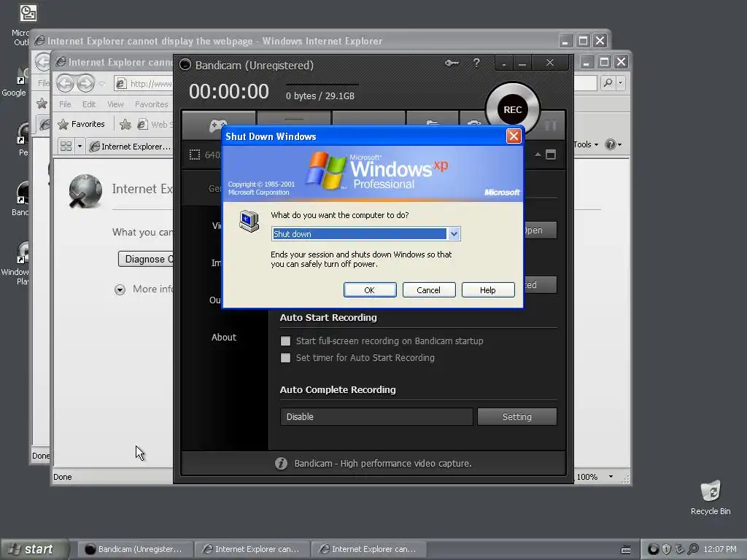Confirm shutdown with OK button

click(370, 290)
